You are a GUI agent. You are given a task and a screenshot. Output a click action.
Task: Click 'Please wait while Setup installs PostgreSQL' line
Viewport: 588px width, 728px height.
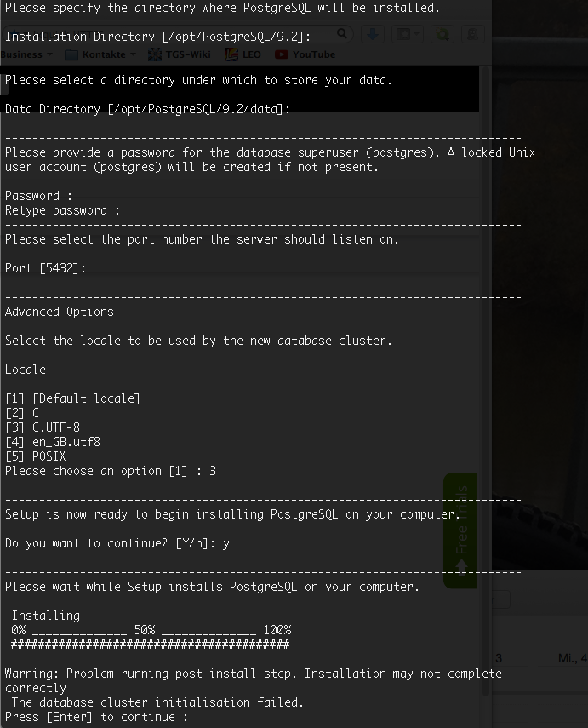212,587
